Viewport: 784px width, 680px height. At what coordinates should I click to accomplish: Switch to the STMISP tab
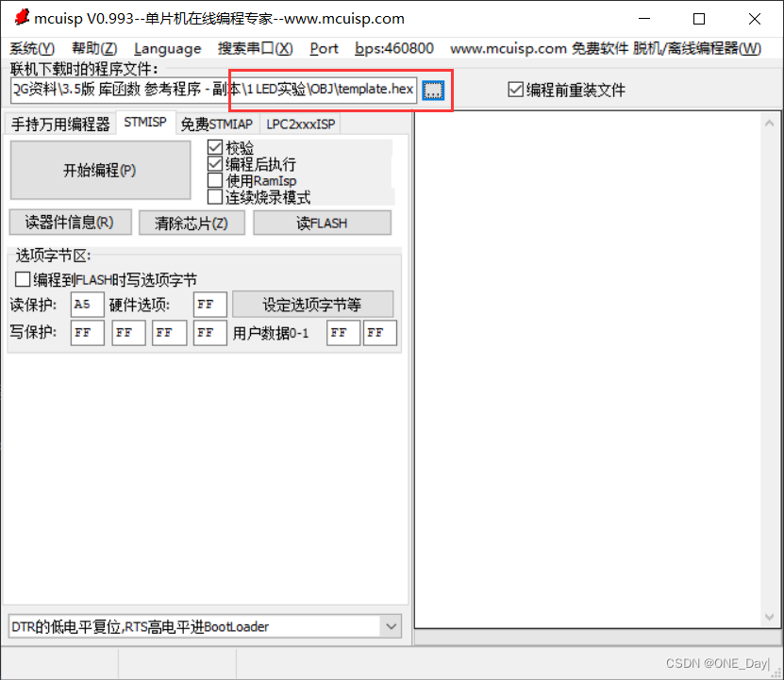click(145, 123)
